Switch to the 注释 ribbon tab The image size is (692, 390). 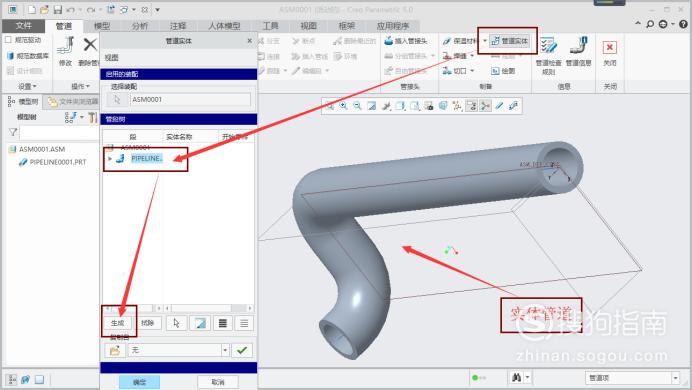[178, 26]
